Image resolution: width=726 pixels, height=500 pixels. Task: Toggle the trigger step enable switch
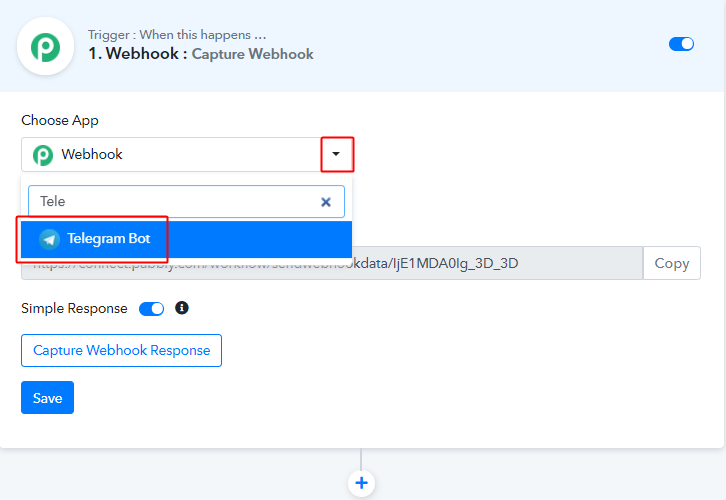pyautogui.click(x=681, y=44)
